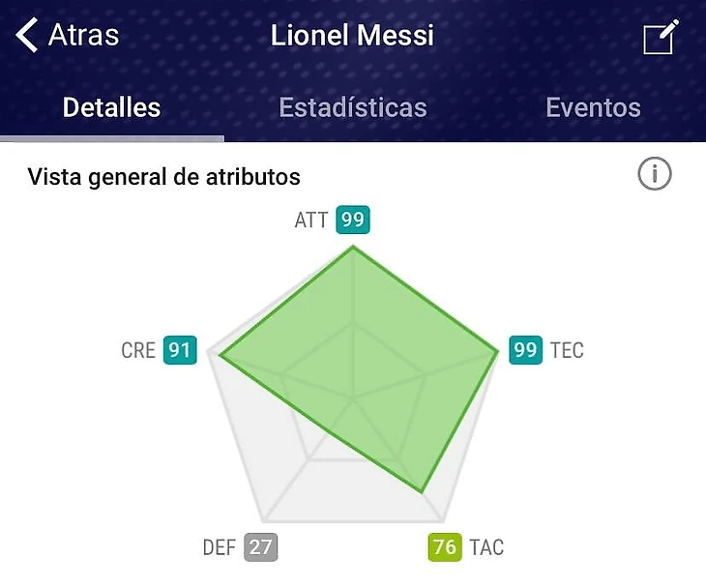
Task: Click the TAC 76 green badge
Action: point(445,547)
